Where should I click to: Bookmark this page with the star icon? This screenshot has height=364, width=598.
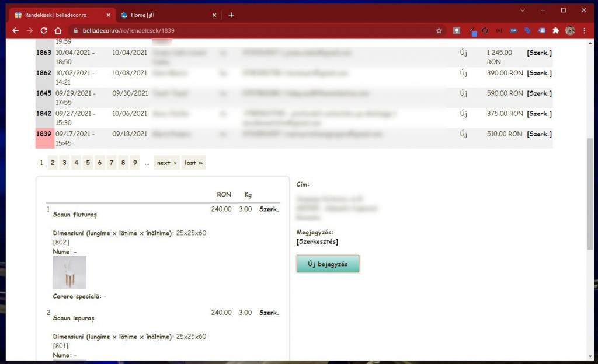pos(439,31)
